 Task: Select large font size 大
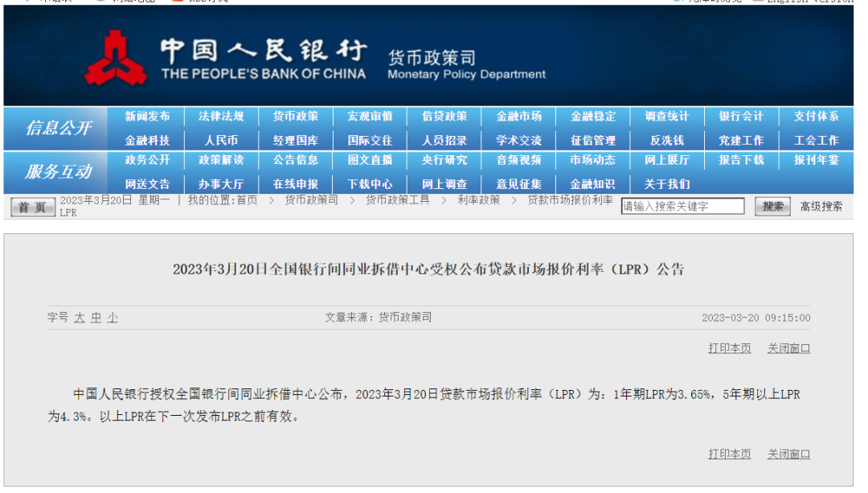point(78,317)
